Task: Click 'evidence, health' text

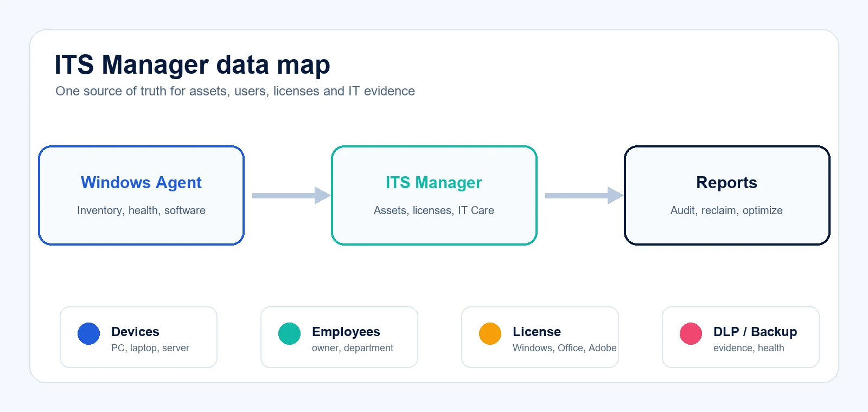Action: click(x=749, y=348)
